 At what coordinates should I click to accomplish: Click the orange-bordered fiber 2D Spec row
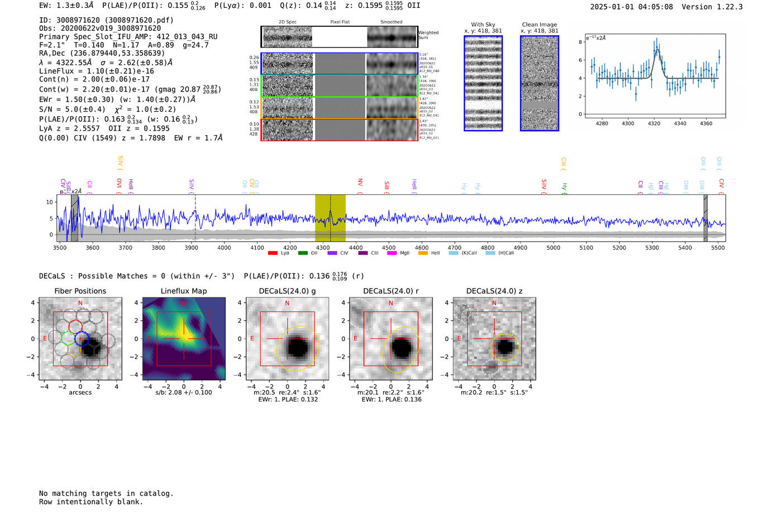tap(339, 108)
